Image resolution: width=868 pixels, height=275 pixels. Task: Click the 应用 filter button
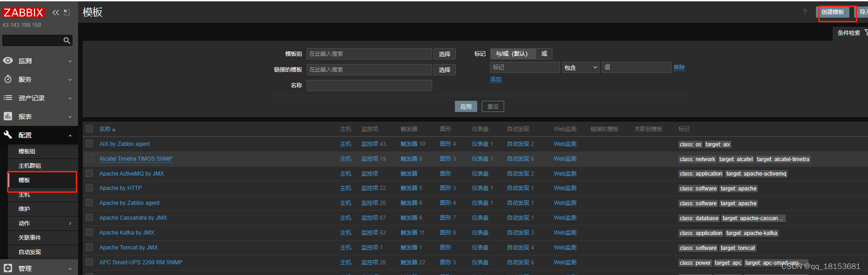point(466,106)
